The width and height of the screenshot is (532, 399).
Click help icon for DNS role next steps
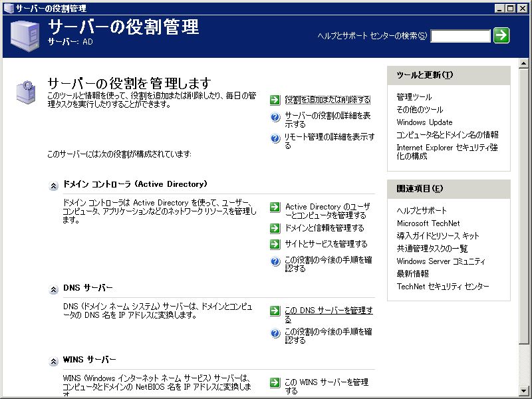click(275, 333)
